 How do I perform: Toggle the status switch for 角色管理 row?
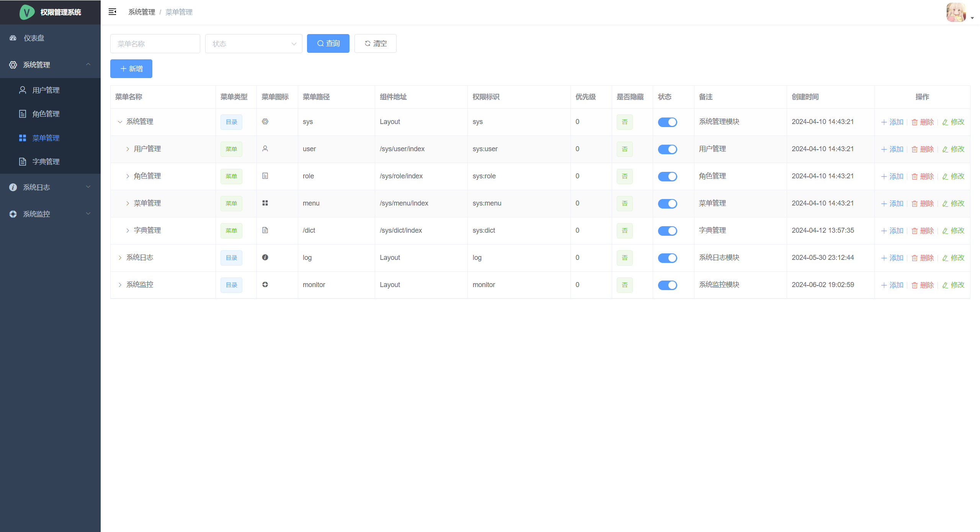point(667,176)
